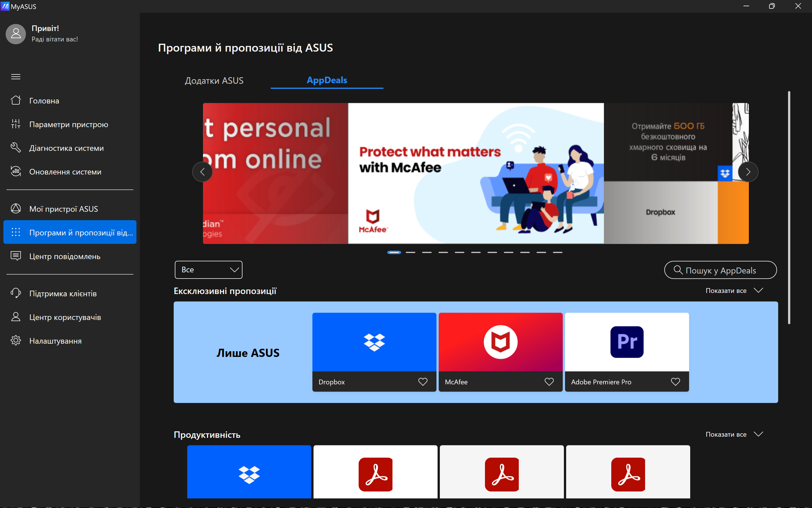Open the Все category dropdown
812x508 pixels.
pyautogui.click(x=208, y=270)
